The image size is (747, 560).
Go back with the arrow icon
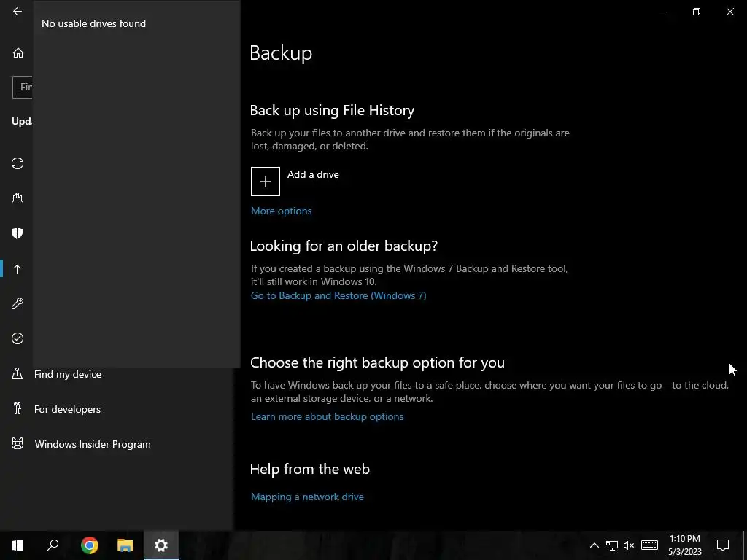click(18, 12)
